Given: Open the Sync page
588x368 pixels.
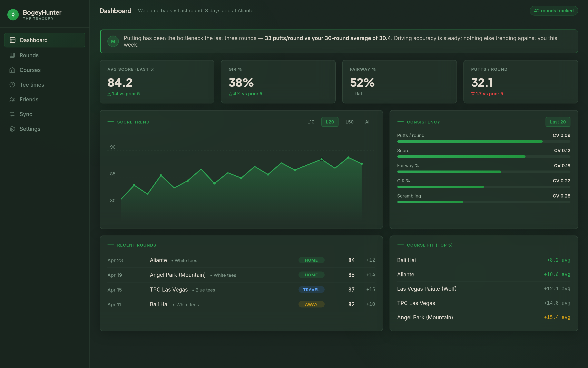Looking at the screenshot, I should click(x=45, y=114).
